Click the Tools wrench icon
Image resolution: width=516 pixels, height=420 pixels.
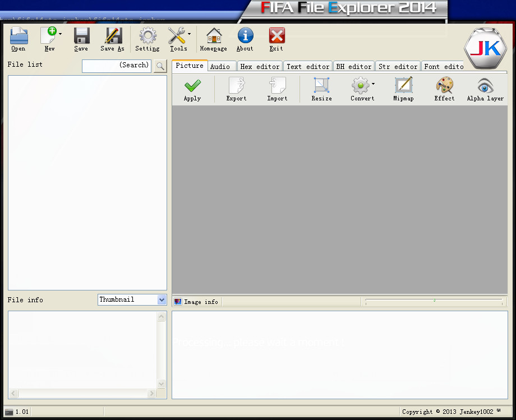(176, 35)
